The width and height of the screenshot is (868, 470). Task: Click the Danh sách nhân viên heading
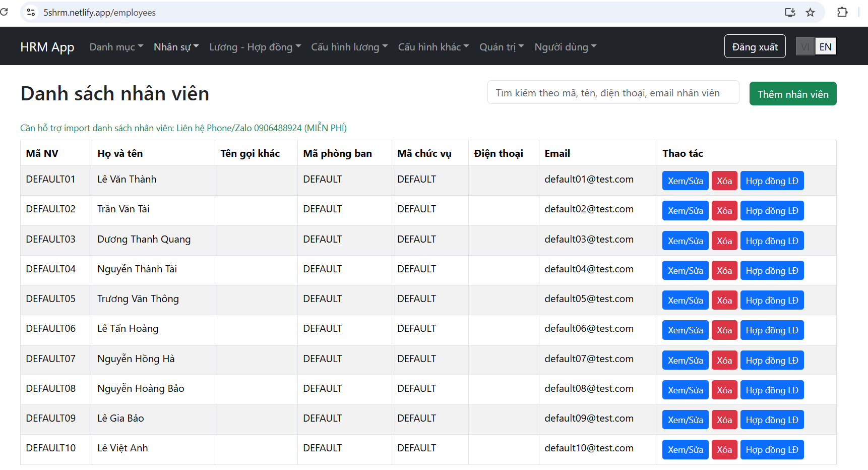pos(115,94)
